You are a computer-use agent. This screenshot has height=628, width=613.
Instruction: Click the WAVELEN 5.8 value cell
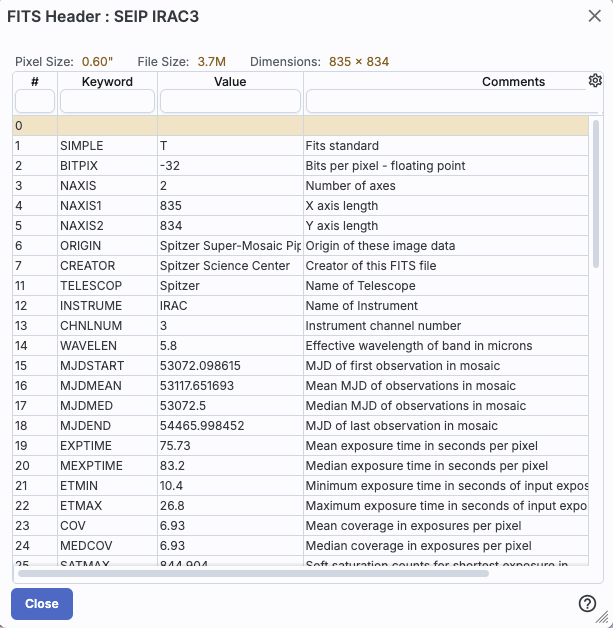click(230, 346)
